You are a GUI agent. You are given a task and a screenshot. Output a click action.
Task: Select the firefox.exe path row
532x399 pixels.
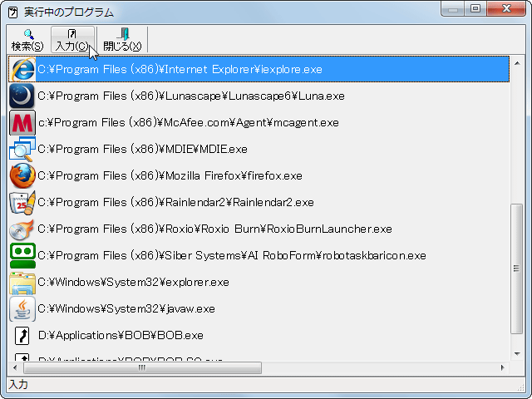pos(259,175)
